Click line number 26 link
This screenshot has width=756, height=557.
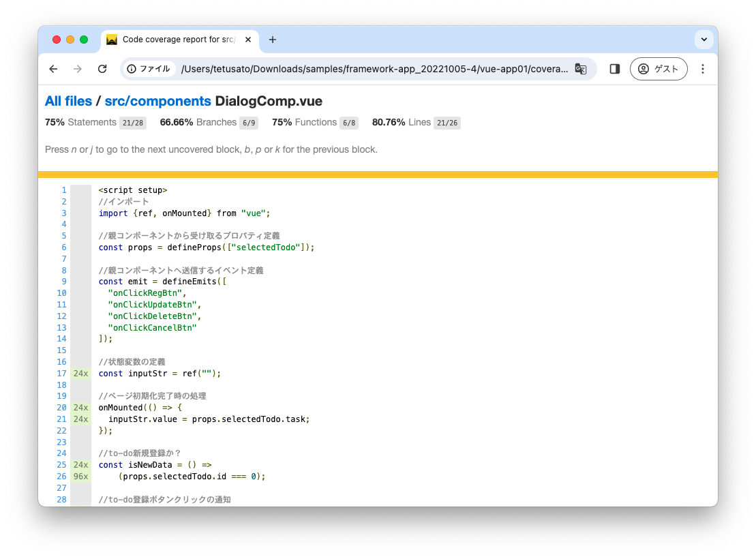[62, 477]
